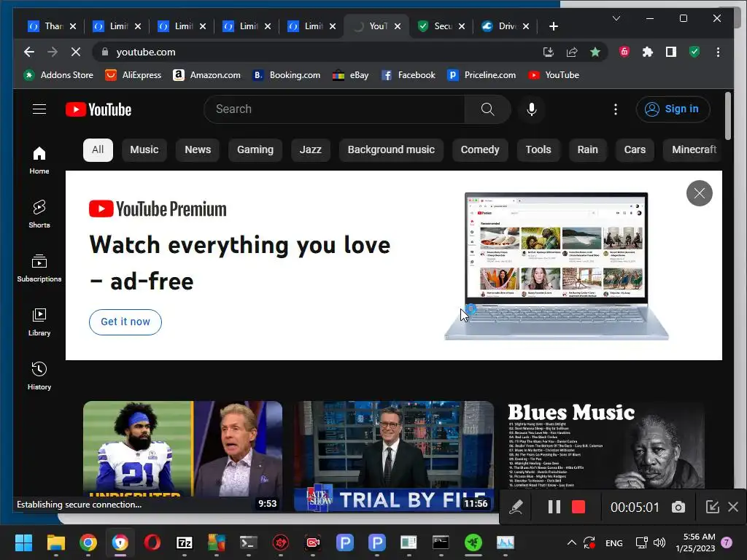Open the Undisputed video thumbnail
Screen dimensions: 747x560
[182, 456]
